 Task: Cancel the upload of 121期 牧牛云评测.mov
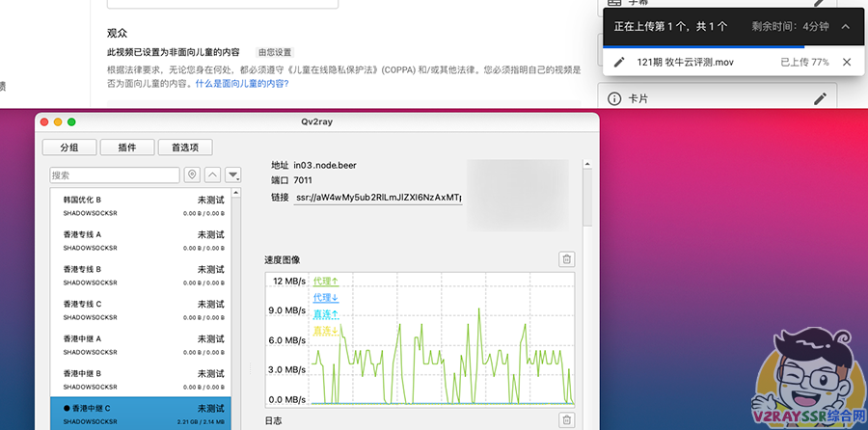pos(847,63)
